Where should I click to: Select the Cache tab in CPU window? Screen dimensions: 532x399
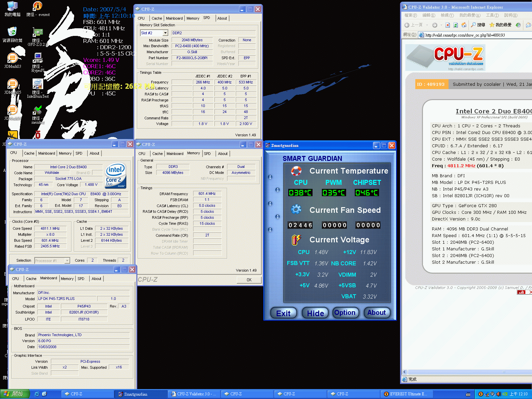[29, 153]
